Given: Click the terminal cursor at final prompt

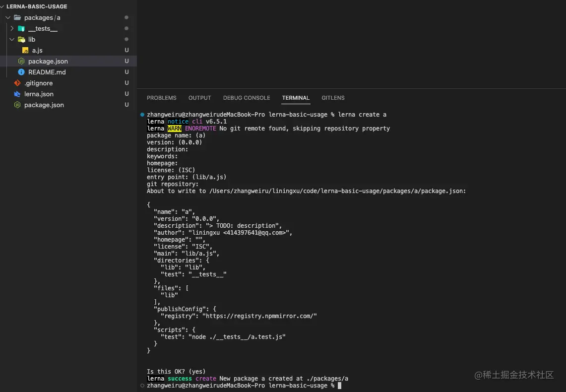Looking at the screenshot, I should click(339, 386).
